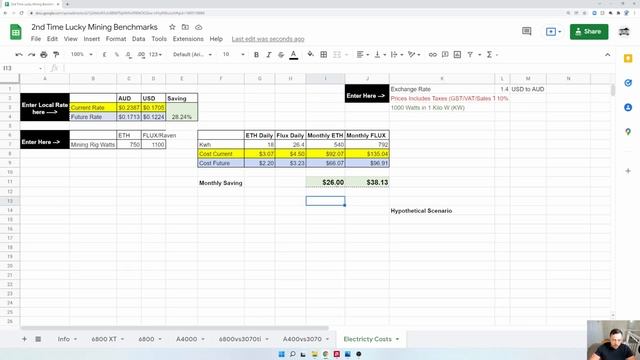Viewport: 640px width, 360px height.
Task: Create a filter
Action: (470, 55)
